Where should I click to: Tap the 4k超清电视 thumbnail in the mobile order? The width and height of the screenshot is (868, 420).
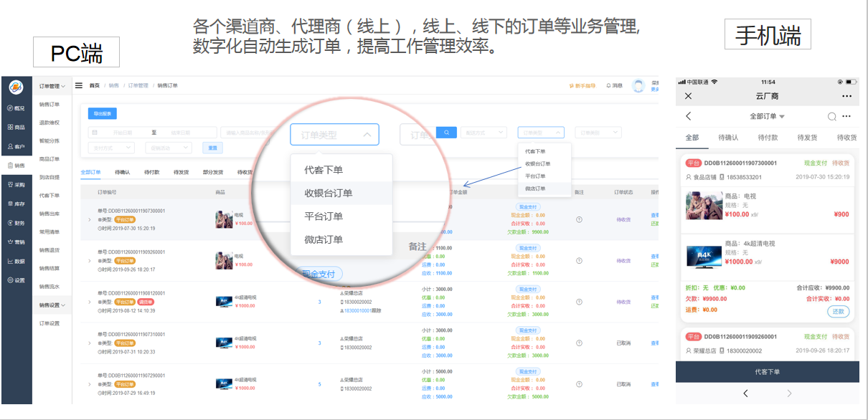point(703,256)
